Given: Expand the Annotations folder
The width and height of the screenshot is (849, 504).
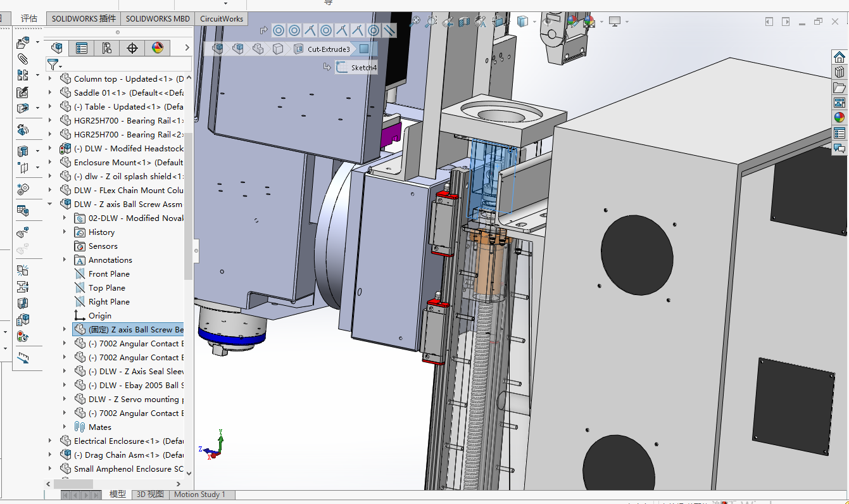Looking at the screenshot, I should click(x=65, y=260).
